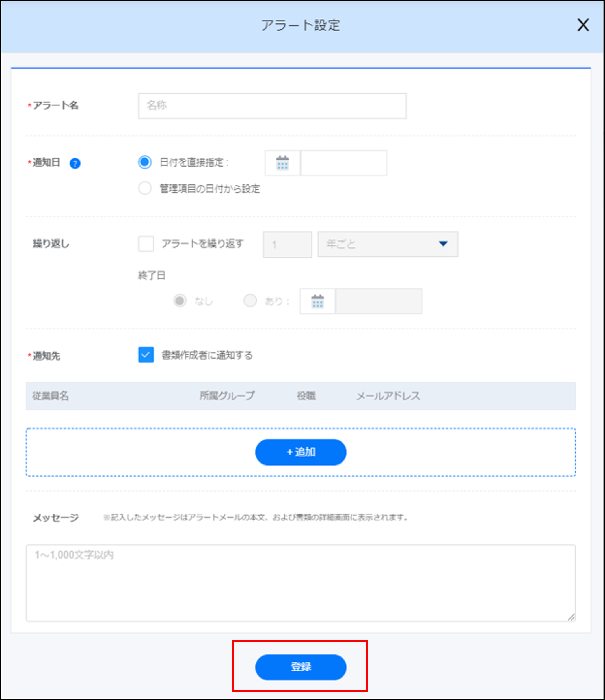Select the なし end date radio button
The image size is (605, 700).
click(x=180, y=300)
